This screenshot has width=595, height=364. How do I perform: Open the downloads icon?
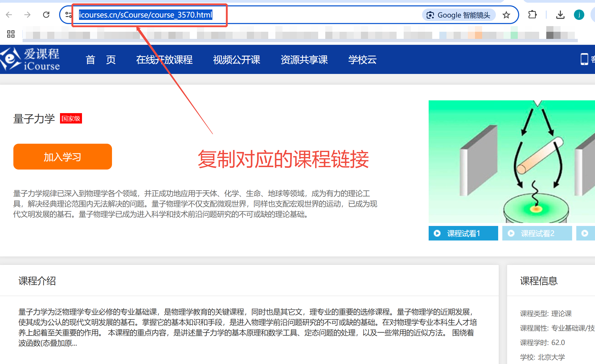[560, 15]
